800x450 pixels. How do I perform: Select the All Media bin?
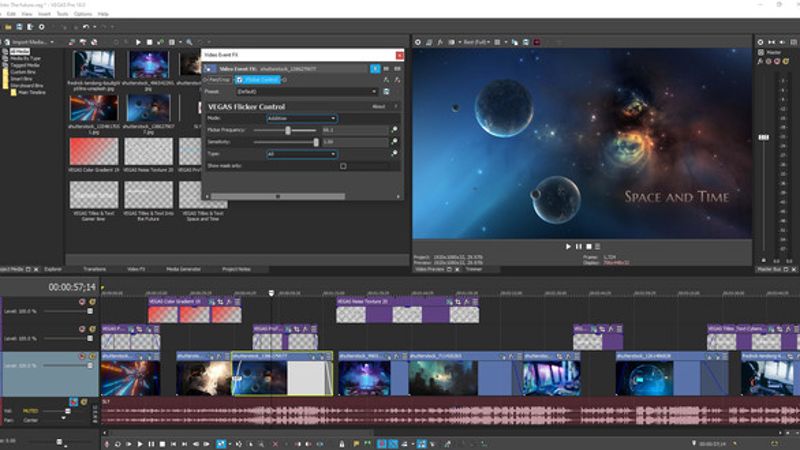click(20, 52)
